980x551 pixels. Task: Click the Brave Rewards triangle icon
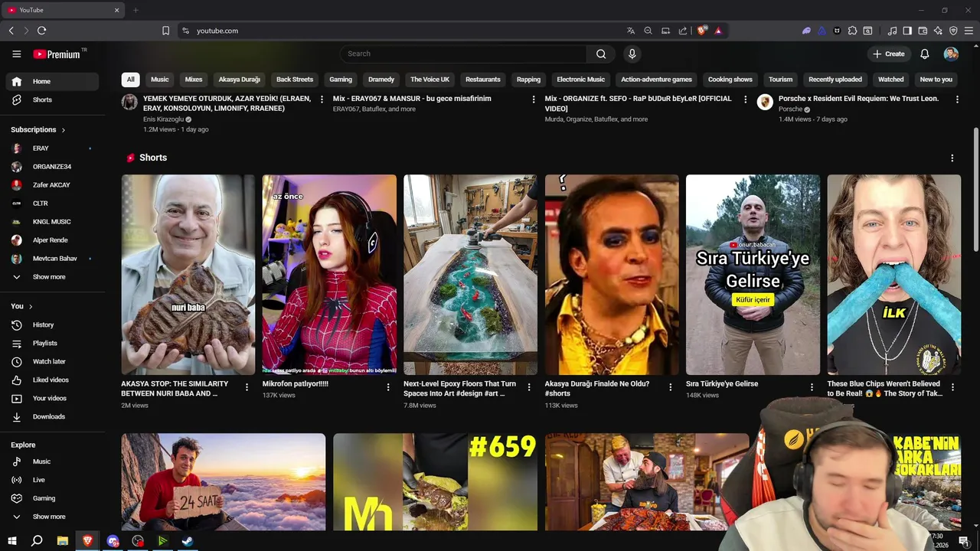click(718, 31)
